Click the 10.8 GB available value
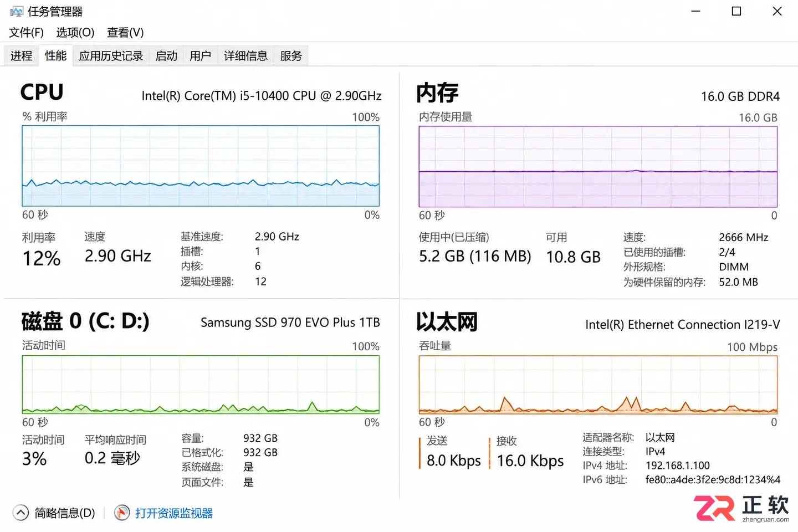The height and width of the screenshot is (532, 798). [574, 257]
